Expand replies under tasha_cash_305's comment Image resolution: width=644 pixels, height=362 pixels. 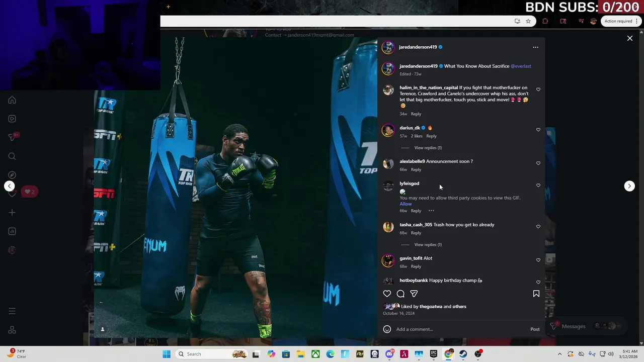(428, 245)
